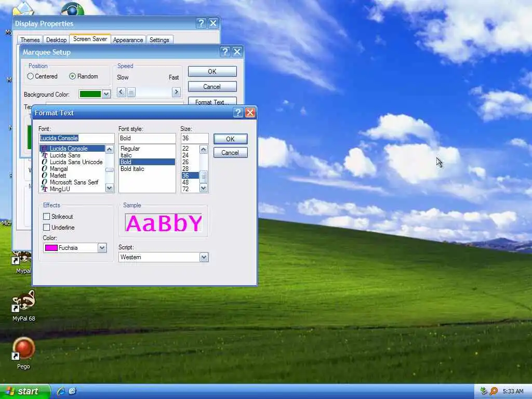The height and width of the screenshot is (399, 532).
Task: Open the MyPal 68 desktop shortcut
Action: (23, 305)
